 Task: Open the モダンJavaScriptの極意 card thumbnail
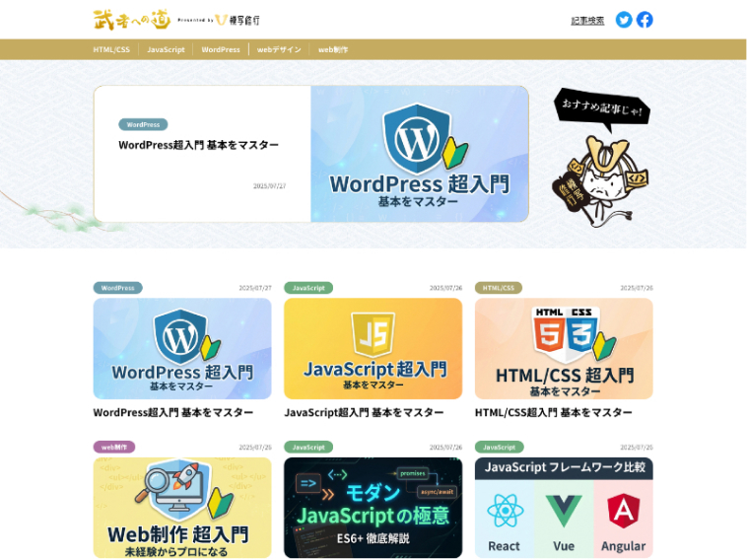click(373, 508)
